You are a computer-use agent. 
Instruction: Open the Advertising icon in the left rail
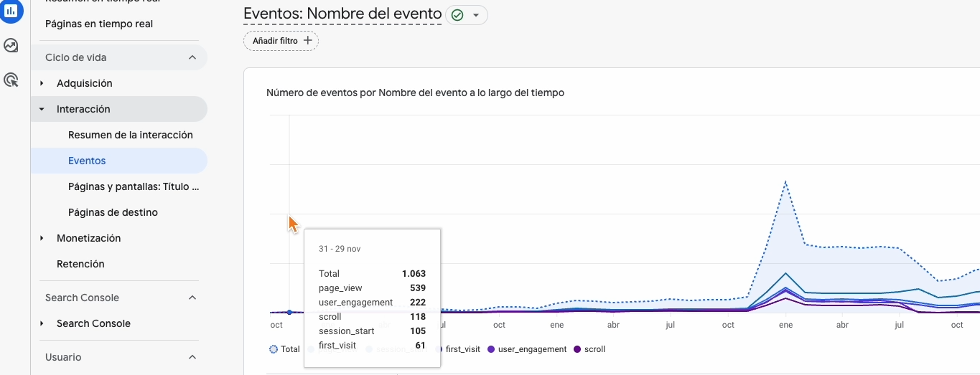[x=11, y=80]
